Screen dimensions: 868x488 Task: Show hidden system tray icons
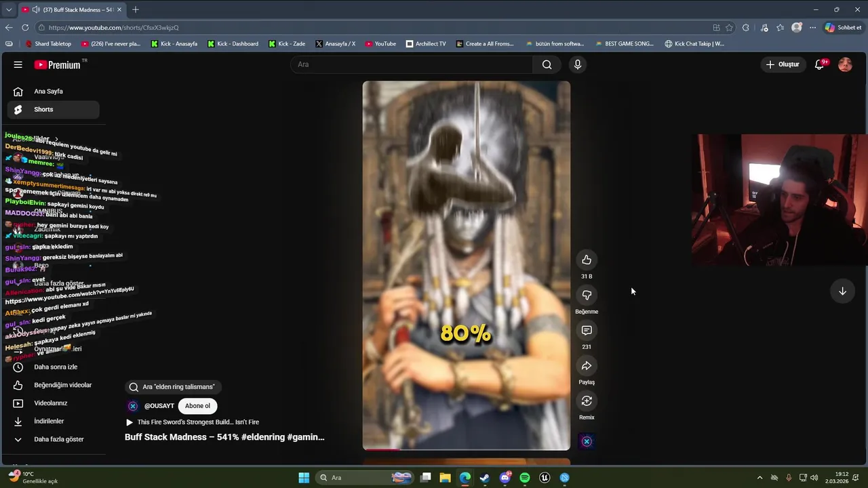pos(759,478)
